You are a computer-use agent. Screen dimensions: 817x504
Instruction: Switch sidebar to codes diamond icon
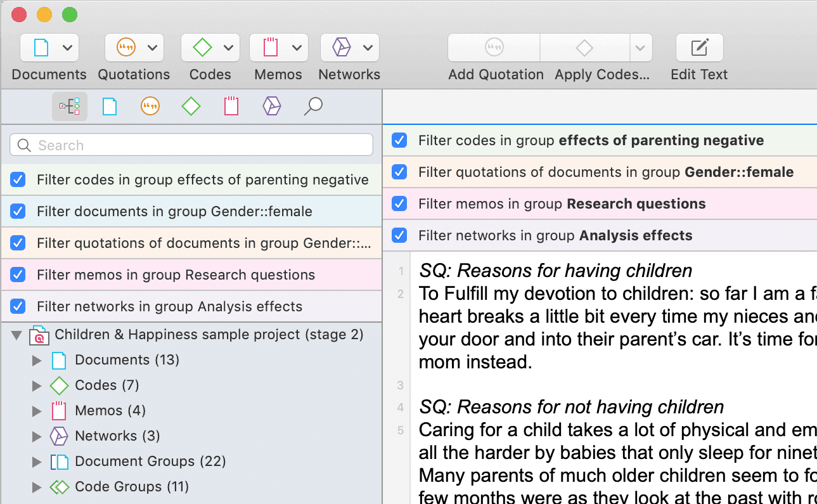coord(191,107)
